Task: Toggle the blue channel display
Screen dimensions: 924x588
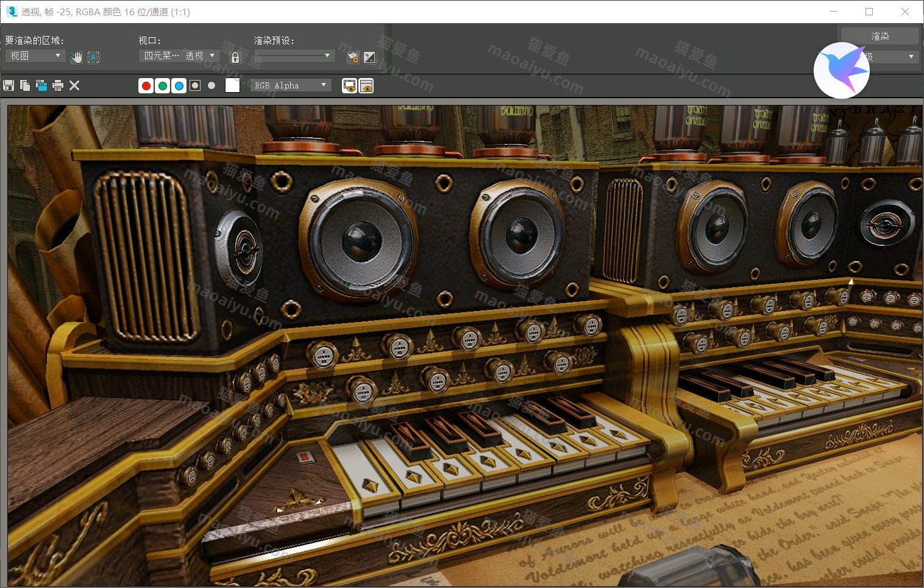Action: click(179, 86)
